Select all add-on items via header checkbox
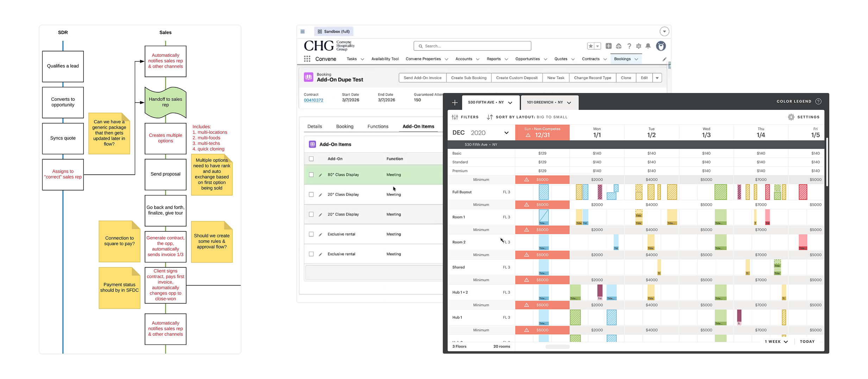868x379 pixels. [x=311, y=159]
